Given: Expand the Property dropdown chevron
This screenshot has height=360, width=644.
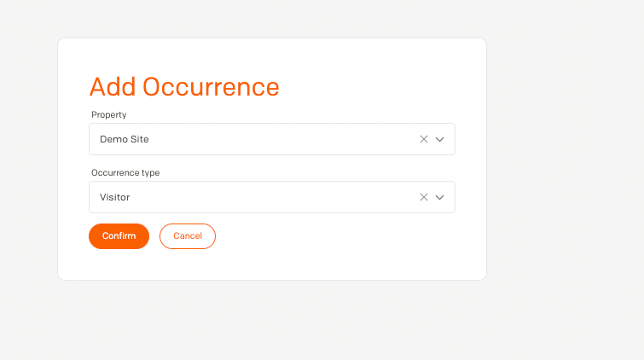Looking at the screenshot, I should click(440, 139).
